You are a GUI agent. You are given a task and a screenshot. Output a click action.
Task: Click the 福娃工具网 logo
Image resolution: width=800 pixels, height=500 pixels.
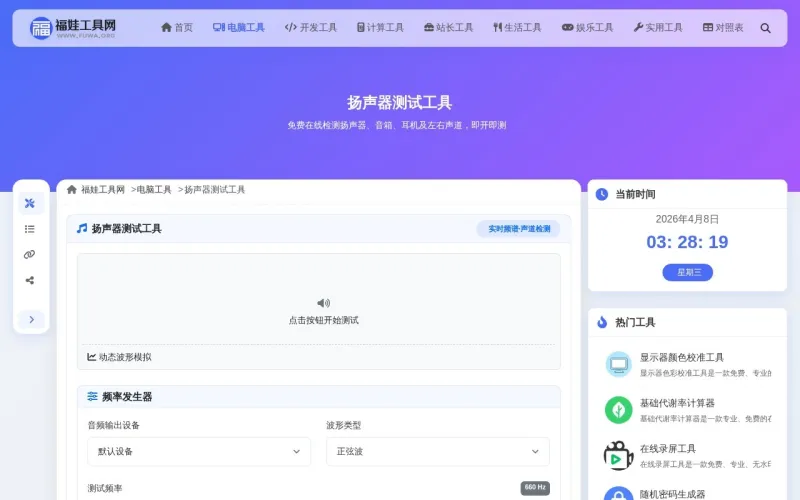(72, 28)
